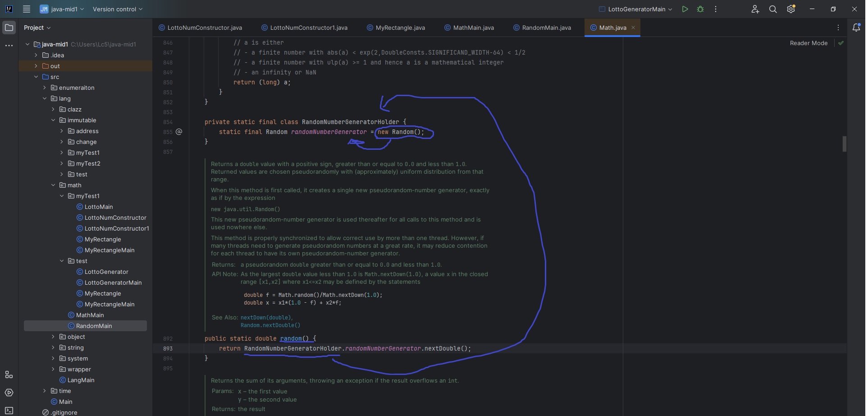Switch to MyRectangle.java tab
Image resolution: width=868 pixels, height=416 pixels.
point(396,28)
